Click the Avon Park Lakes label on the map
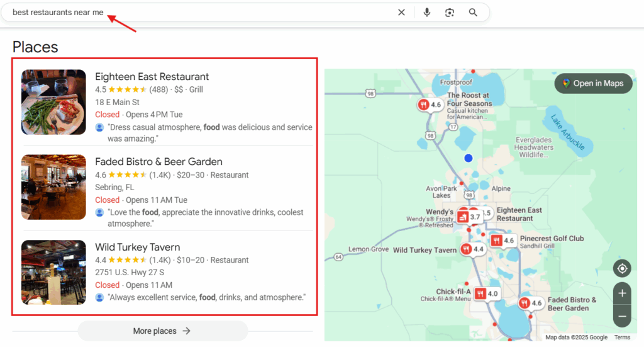 [x=441, y=192]
